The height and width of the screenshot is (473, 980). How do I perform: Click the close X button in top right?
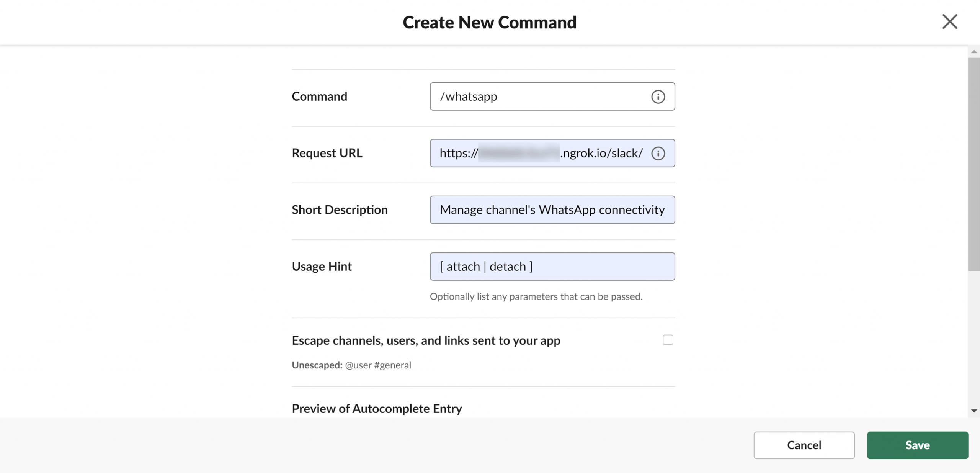(x=949, y=20)
